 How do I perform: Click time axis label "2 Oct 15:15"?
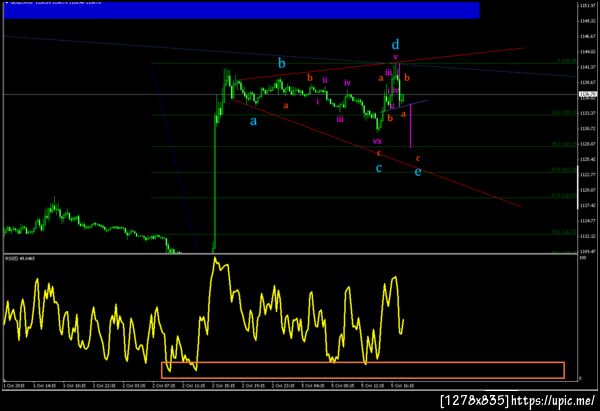224,386
